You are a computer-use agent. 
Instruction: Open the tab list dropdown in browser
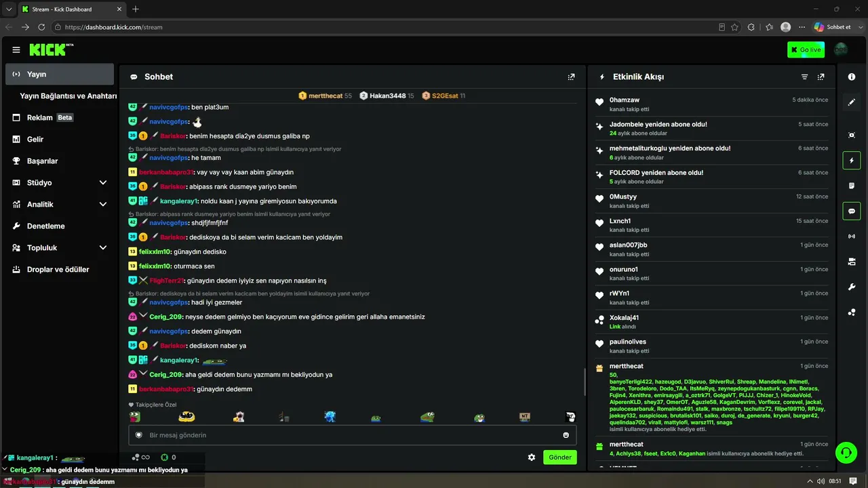9,9
